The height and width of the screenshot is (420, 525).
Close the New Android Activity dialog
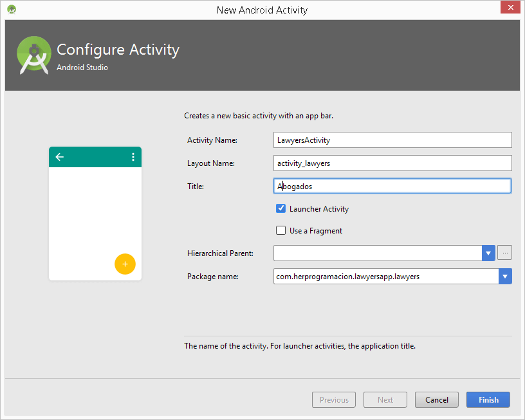coord(511,7)
